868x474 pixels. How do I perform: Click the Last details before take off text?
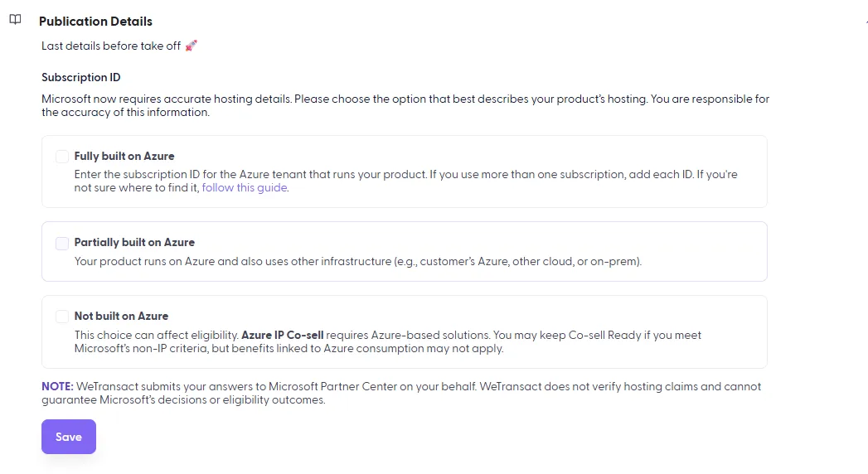111,46
